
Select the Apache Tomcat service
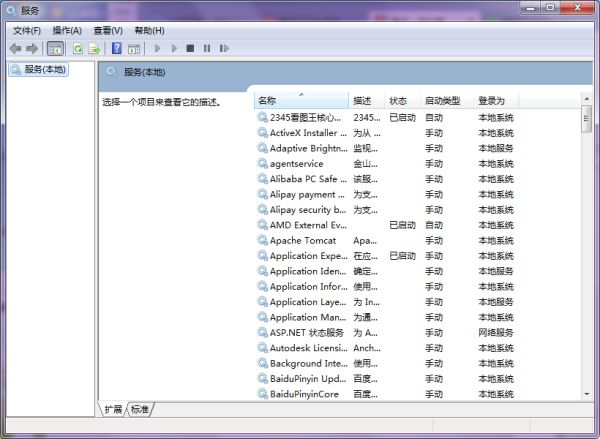pyautogui.click(x=386, y=240)
